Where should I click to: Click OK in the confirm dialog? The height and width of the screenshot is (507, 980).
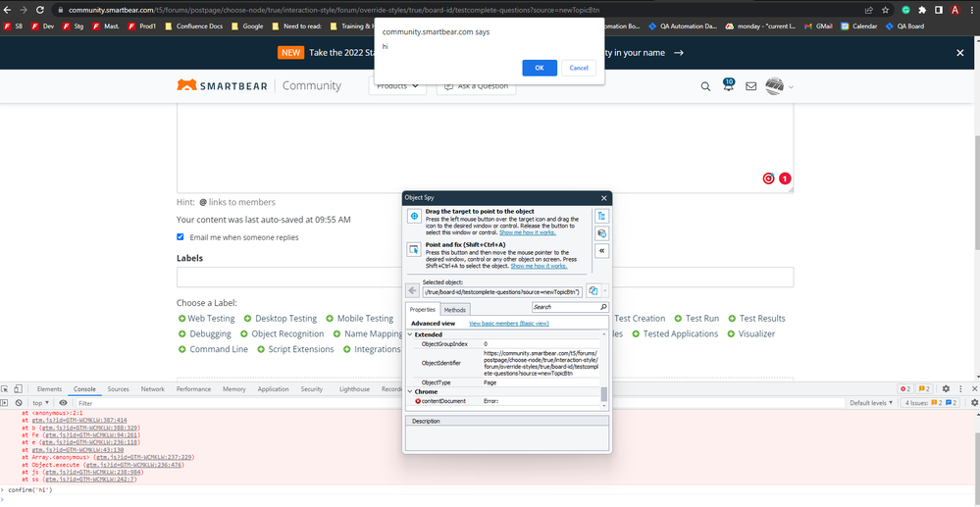pyautogui.click(x=540, y=68)
